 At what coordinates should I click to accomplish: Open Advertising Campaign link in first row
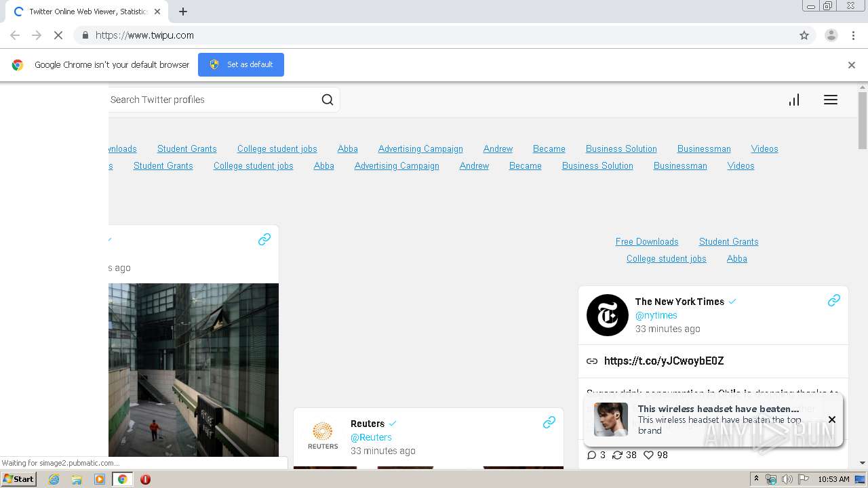pos(420,148)
